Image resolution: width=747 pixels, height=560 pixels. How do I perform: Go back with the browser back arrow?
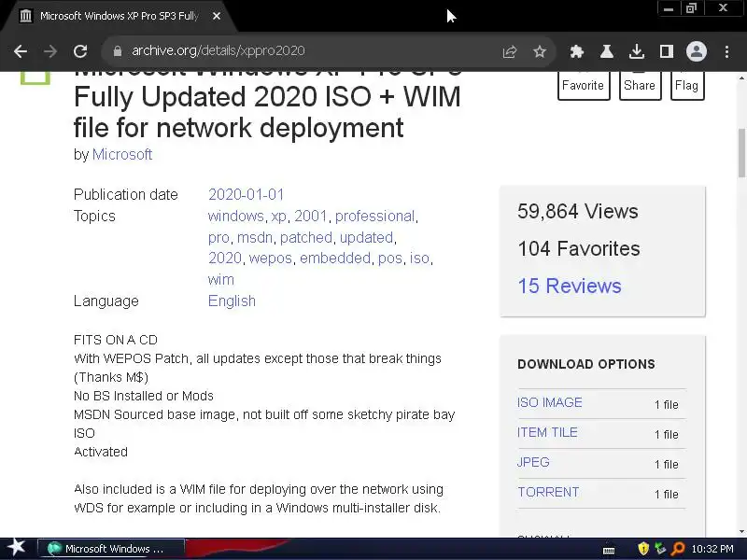tap(21, 51)
